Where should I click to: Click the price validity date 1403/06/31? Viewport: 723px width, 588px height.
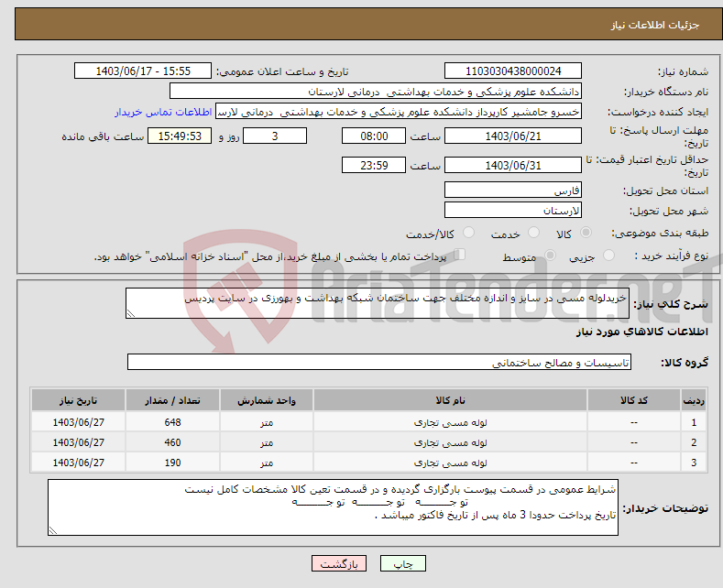pyautogui.click(x=513, y=165)
